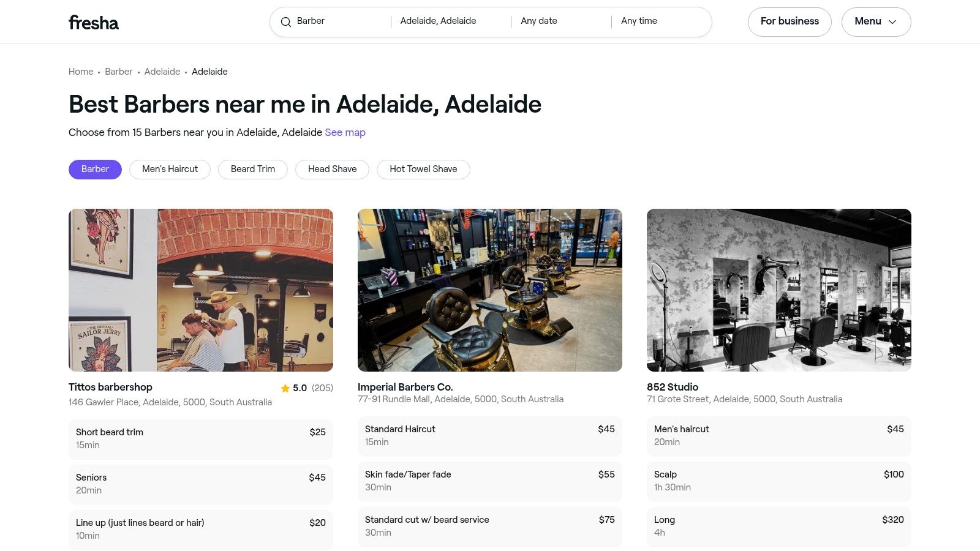The width and height of the screenshot is (980, 551).
Task: Select the Head Shave filter chip
Action: 332,170
